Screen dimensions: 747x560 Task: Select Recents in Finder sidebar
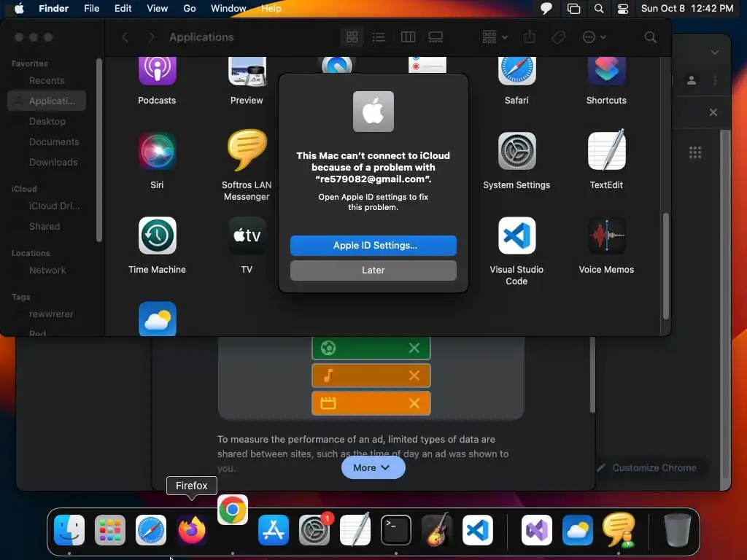click(47, 80)
